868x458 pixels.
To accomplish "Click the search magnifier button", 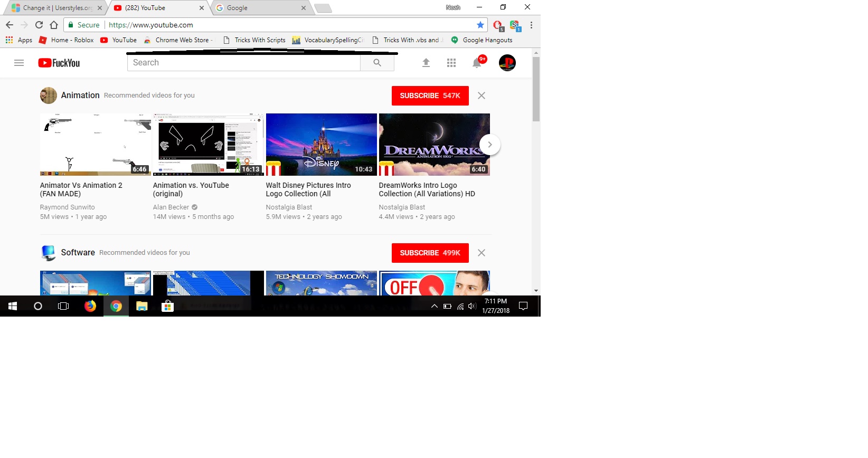I will pyautogui.click(x=377, y=63).
